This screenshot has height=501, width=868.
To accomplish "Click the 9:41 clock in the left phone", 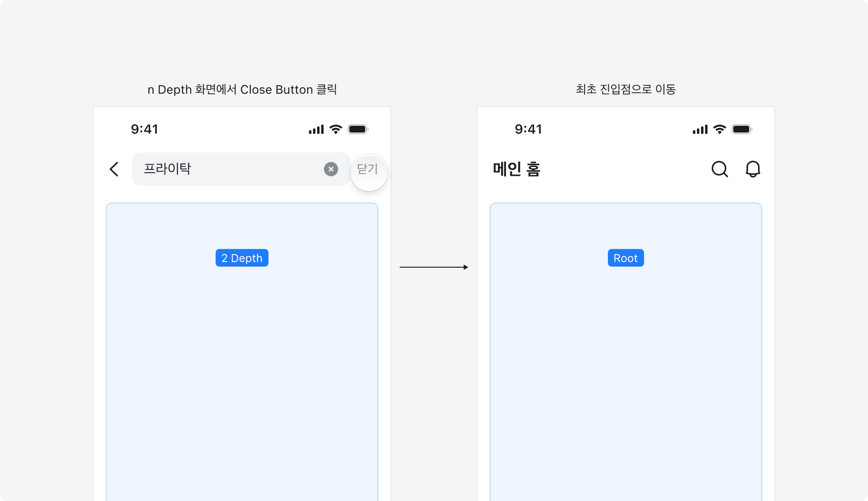I will [145, 129].
